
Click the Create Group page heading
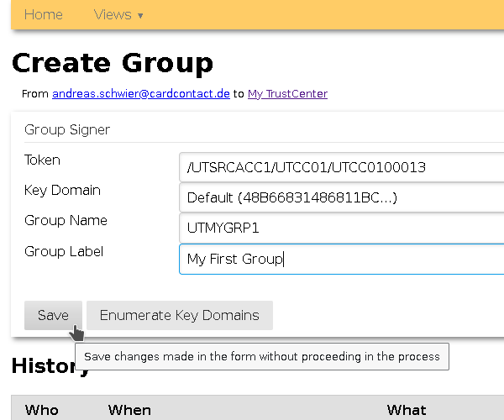coord(113,63)
